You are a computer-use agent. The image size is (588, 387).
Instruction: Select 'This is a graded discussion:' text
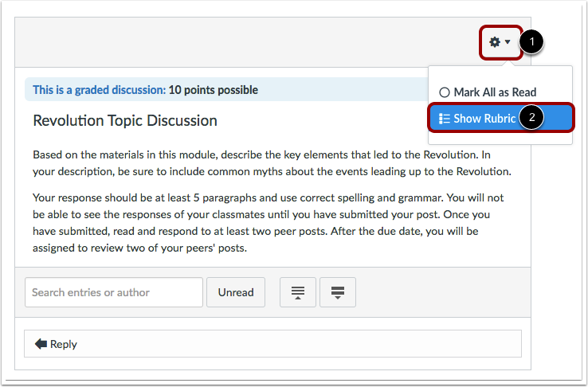(x=99, y=90)
